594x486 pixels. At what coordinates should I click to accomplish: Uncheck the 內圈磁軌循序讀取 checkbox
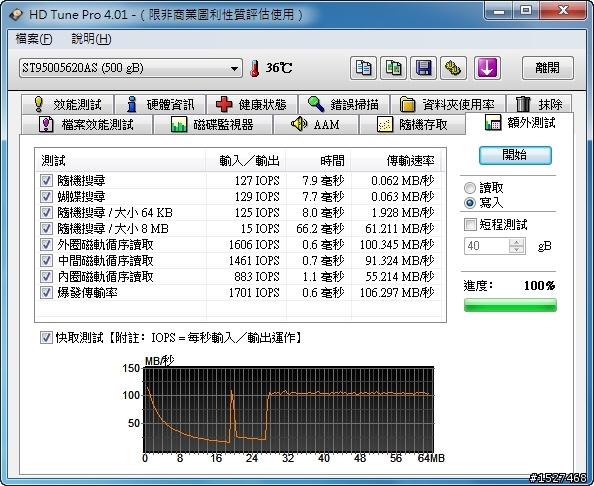[x=46, y=277]
